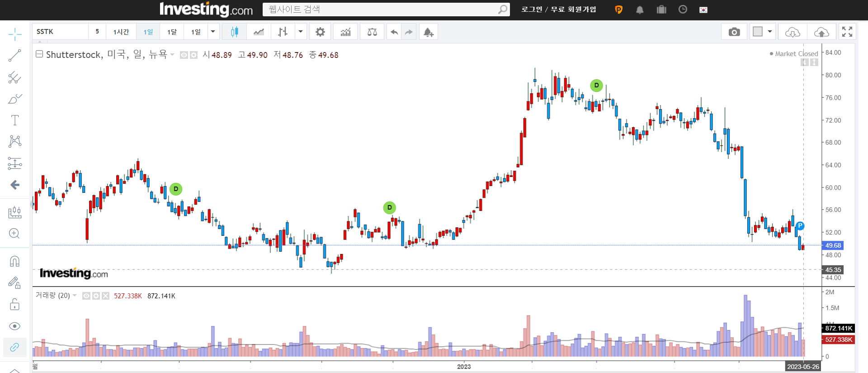This screenshot has width=868, height=373.
Task: Select the brush drawing tool
Action: coord(14,99)
